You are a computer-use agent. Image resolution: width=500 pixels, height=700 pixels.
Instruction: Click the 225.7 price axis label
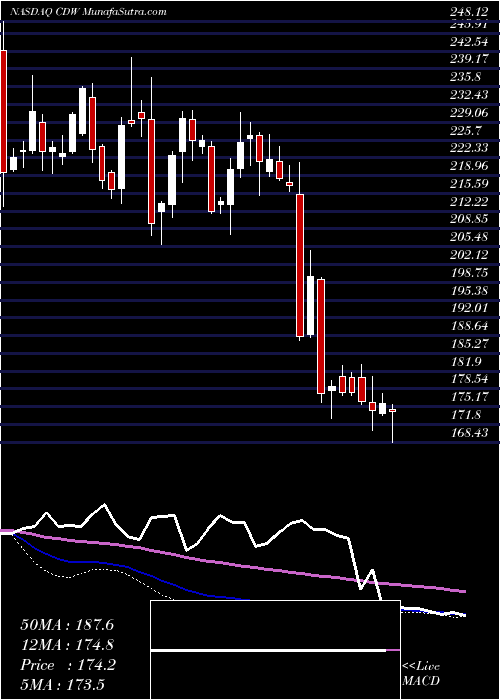465,130
